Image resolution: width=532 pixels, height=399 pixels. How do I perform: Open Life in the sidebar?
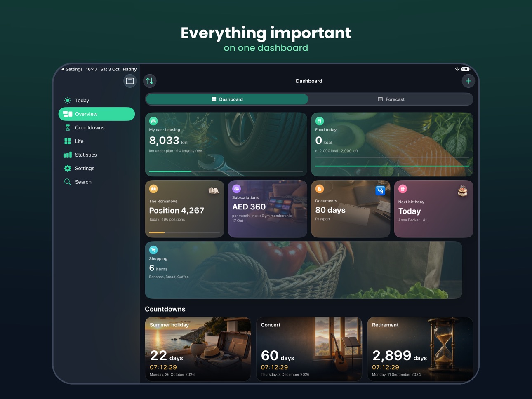(97, 141)
